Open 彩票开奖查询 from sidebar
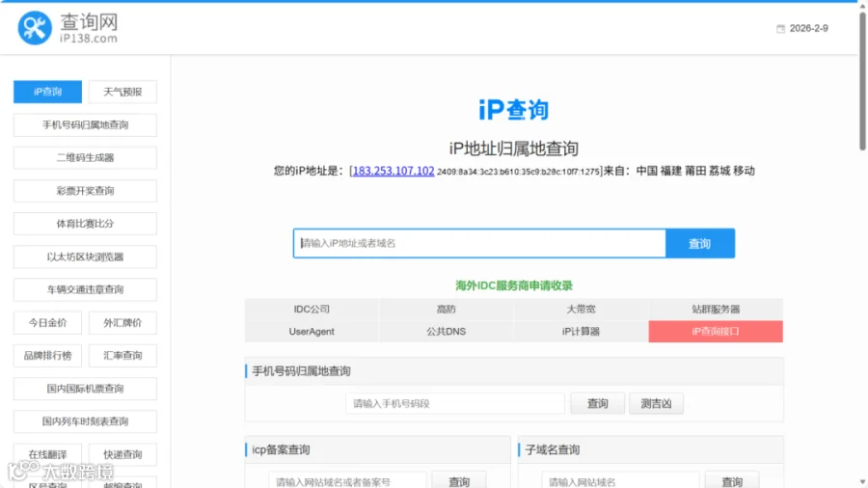The height and width of the screenshot is (488, 868). pos(85,191)
